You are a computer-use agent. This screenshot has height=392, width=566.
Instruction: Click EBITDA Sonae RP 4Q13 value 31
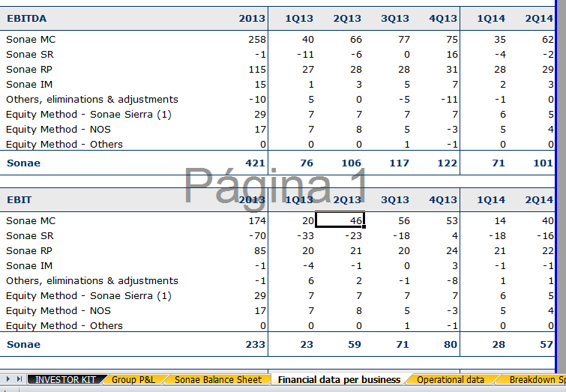coord(452,69)
